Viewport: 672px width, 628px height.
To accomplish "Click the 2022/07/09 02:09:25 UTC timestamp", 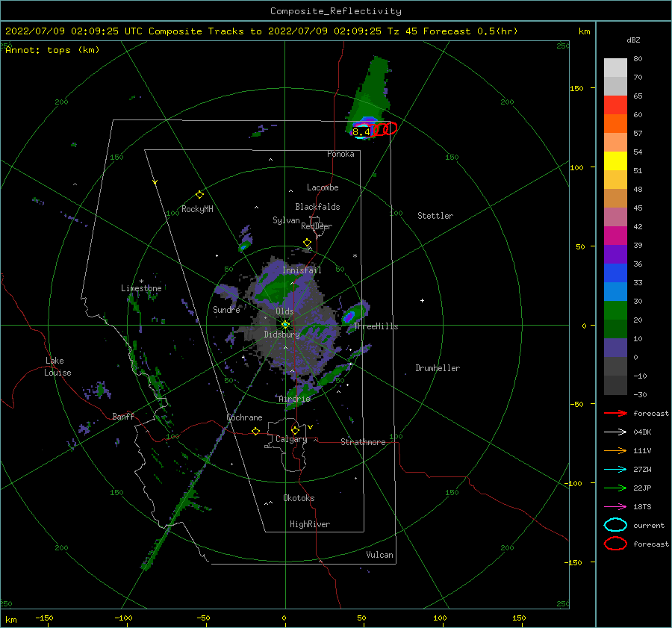I will (x=74, y=31).
